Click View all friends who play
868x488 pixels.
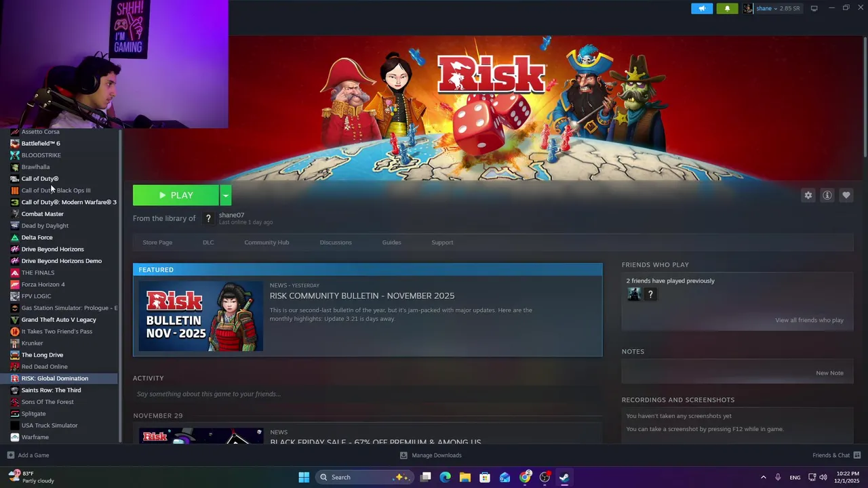809,320
